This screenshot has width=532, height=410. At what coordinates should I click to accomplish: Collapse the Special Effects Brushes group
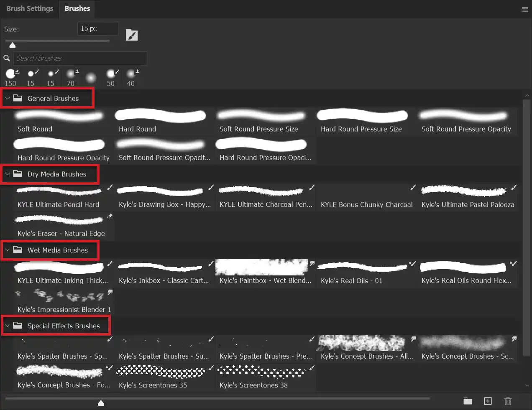pyautogui.click(x=7, y=326)
